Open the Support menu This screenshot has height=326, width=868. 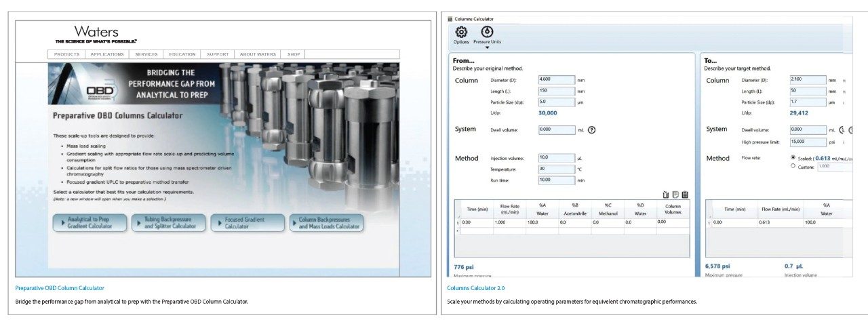point(218,54)
